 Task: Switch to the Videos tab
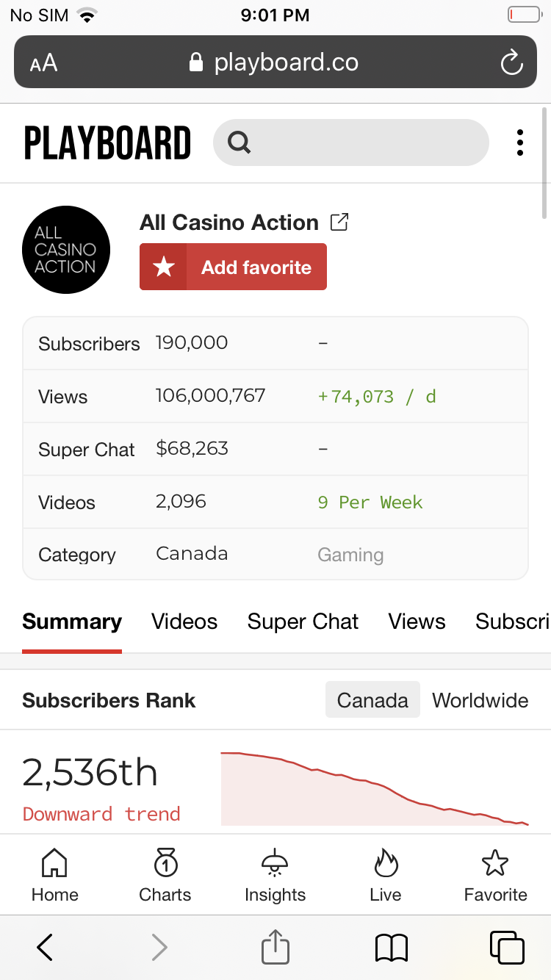184,621
